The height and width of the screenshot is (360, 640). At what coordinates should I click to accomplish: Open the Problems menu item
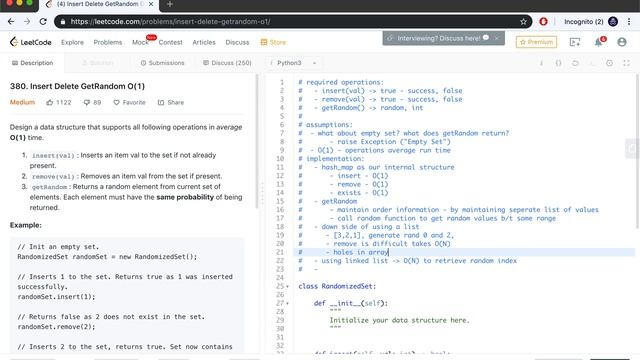coord(108,42)
